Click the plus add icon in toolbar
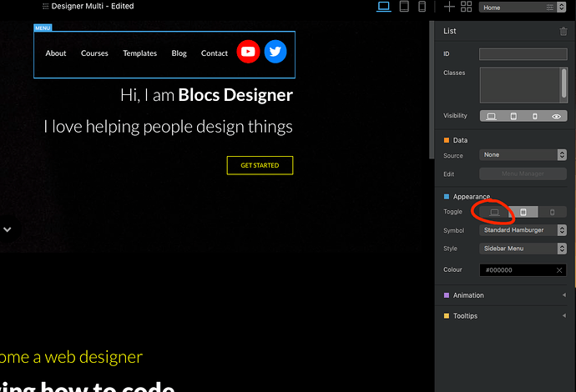The width and height of the screenshot is (576, 392). (x=449, y=7)
